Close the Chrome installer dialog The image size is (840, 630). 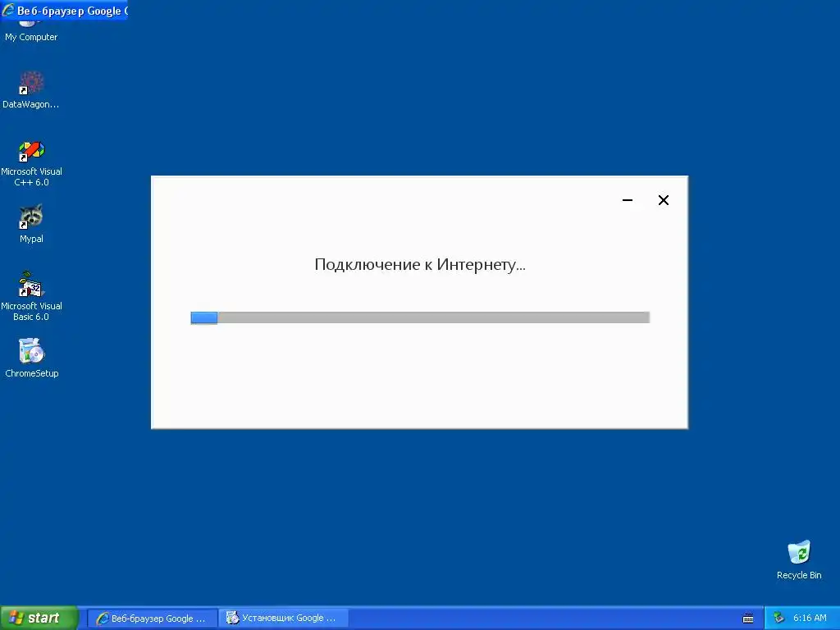663,200
